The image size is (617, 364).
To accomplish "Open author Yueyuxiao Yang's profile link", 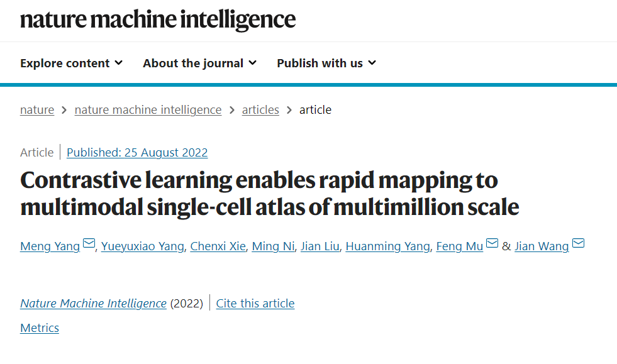I will [142, 246].
